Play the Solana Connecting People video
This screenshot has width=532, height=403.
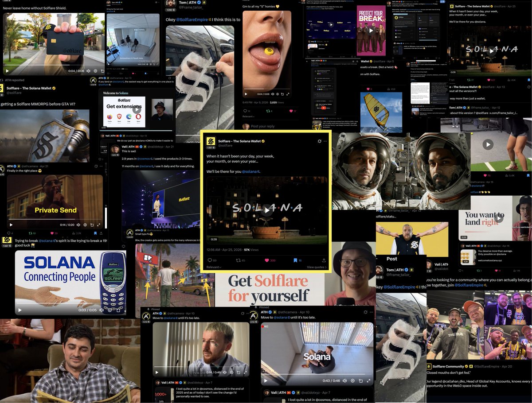[x=20, y=310]
